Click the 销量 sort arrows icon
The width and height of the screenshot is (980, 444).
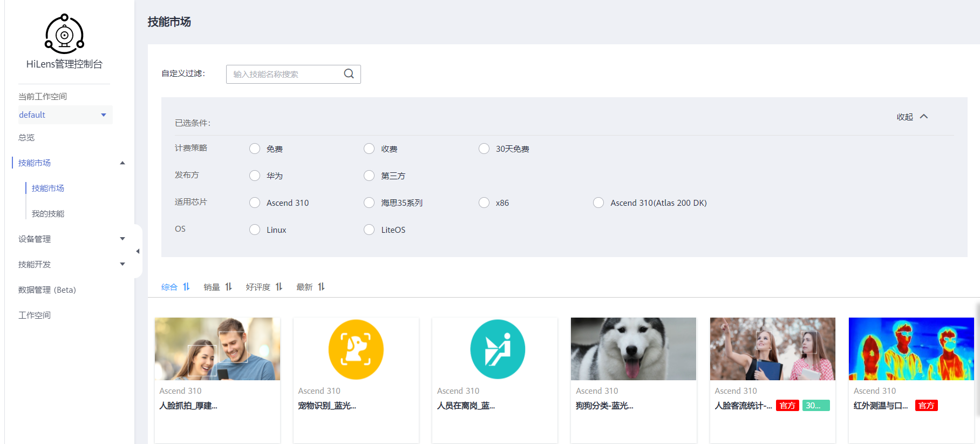(x=228, y=287)
